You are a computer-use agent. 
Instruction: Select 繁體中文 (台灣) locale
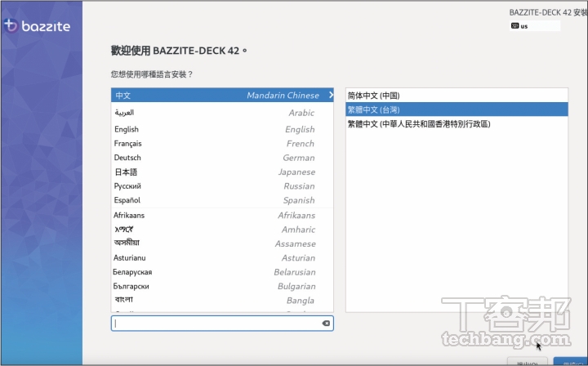(x=457, y=109)
